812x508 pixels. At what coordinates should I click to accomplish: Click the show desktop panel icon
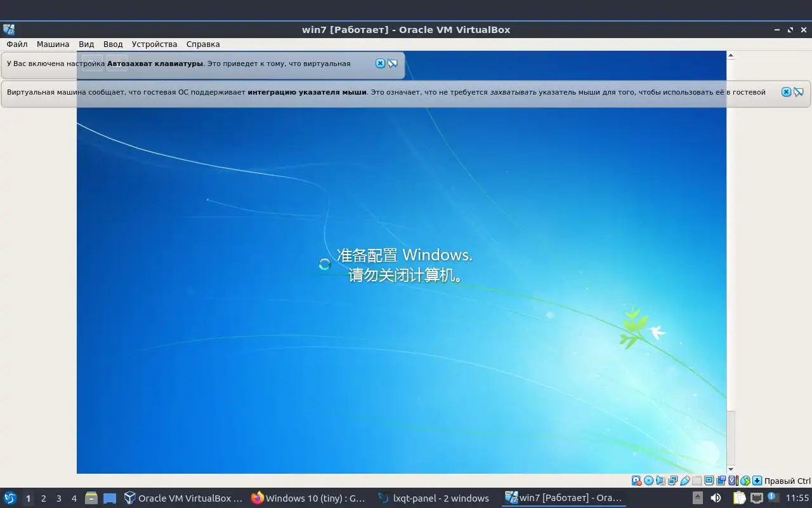pyautogui.click(x=110, y=498)
